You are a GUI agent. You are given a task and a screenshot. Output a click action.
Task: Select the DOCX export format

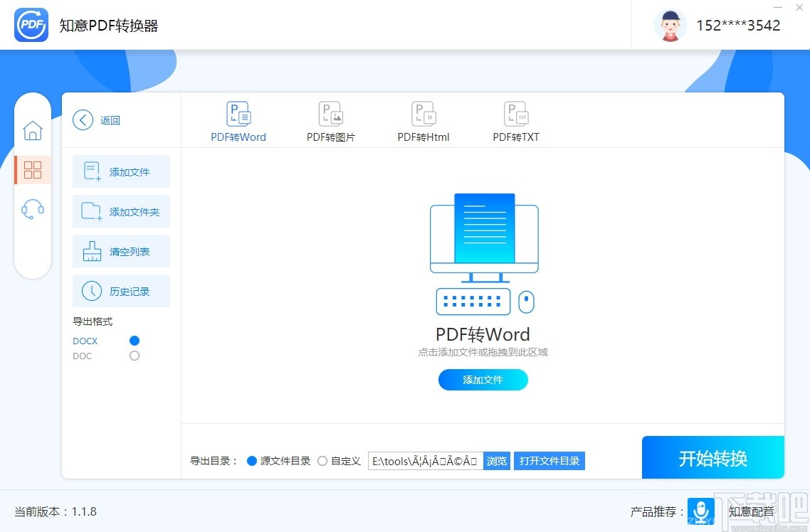pyautogui.click(x=135, y=341)
